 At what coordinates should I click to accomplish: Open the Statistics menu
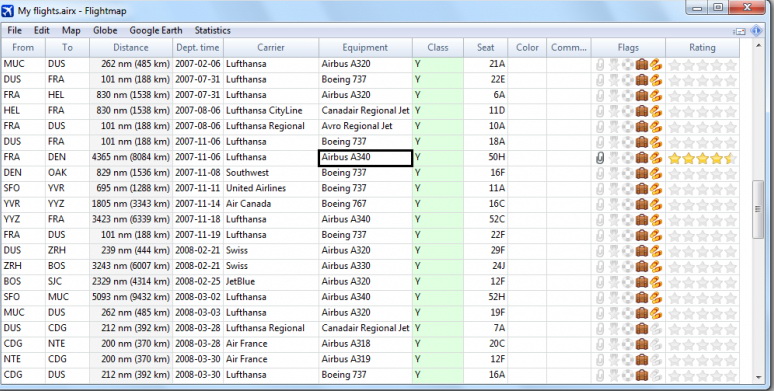coord(212,31)
